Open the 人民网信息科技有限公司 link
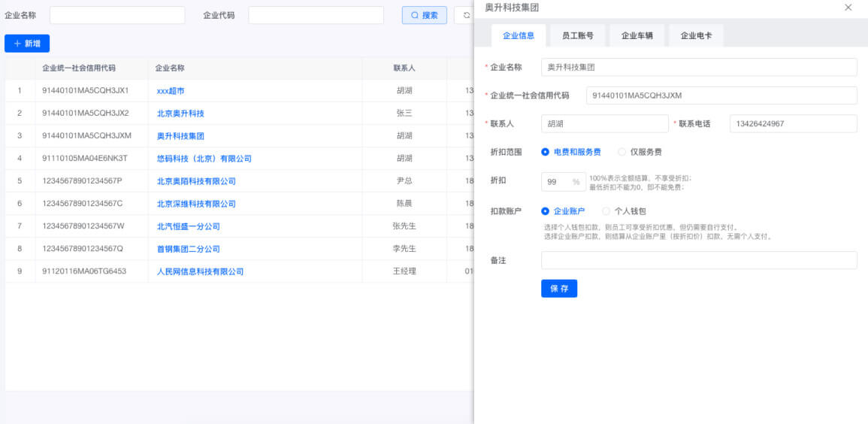The image size is (868, 424). pyautogui.click(x=200, y=271)
